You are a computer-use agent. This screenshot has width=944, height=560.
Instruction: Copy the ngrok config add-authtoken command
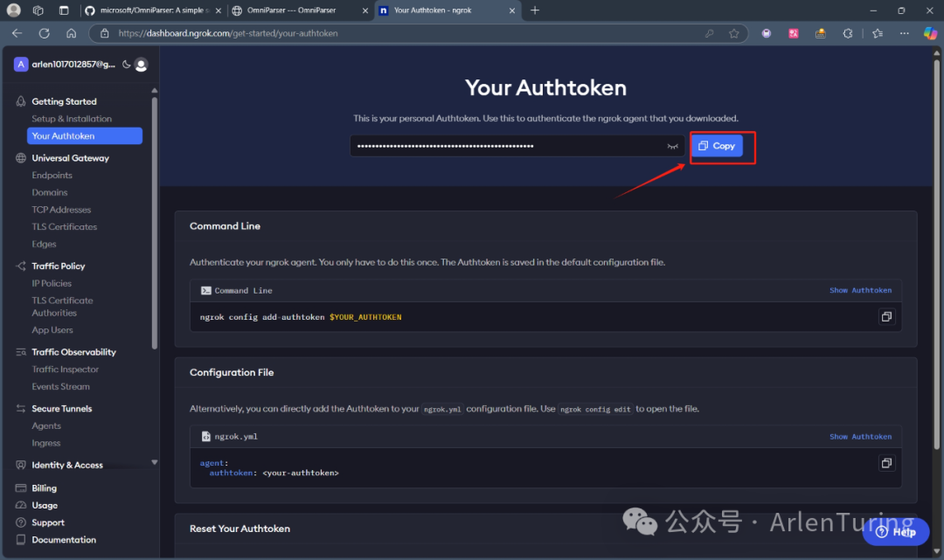click(886, 317)
